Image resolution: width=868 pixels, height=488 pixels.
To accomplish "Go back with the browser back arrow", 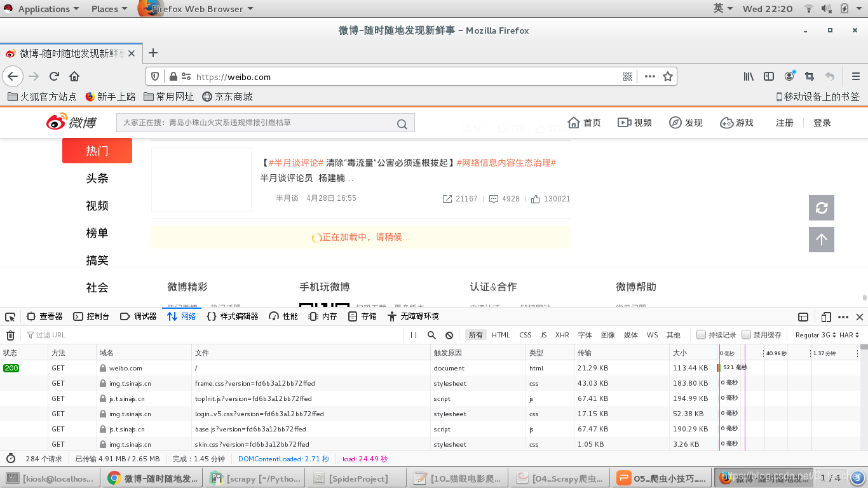I will click(x=13, y=76).
